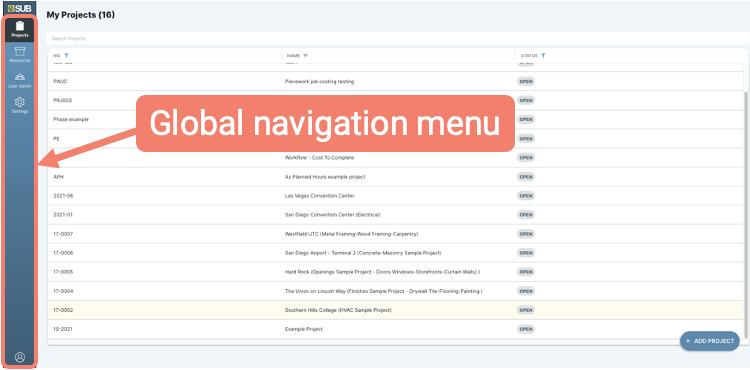Open 'Las Vegas Convention Center' project
750x370 pixels.
319,196
